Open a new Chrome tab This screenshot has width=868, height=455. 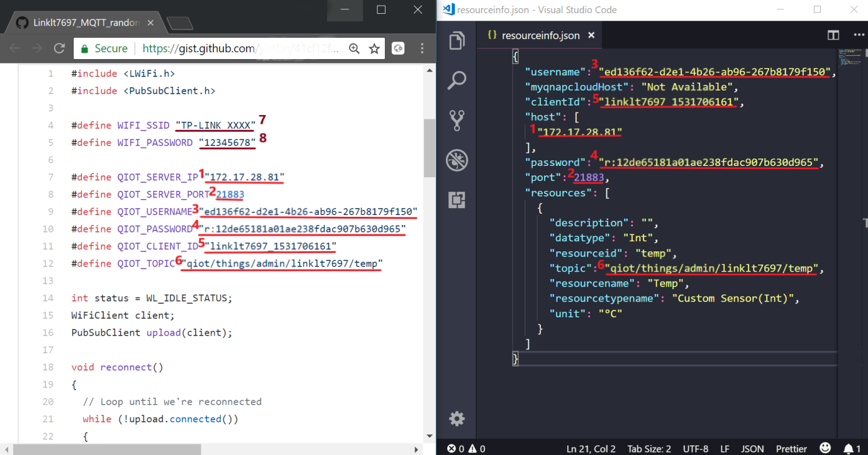[180, 23]
